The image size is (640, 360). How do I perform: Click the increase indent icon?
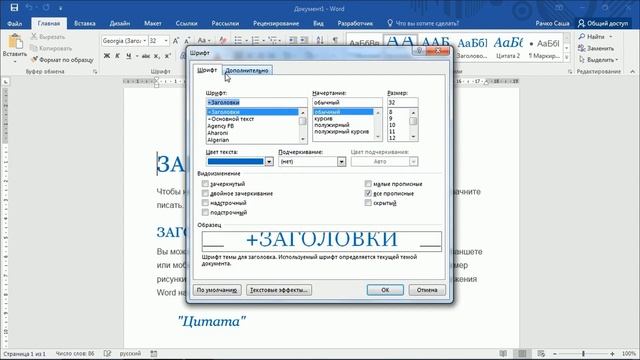click(304, 40)
